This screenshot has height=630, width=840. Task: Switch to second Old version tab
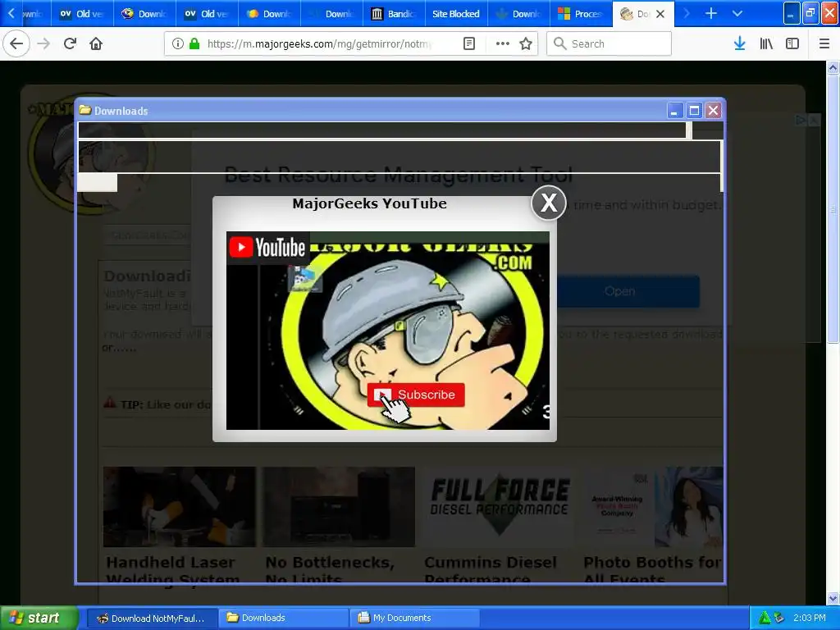point(208,14)
